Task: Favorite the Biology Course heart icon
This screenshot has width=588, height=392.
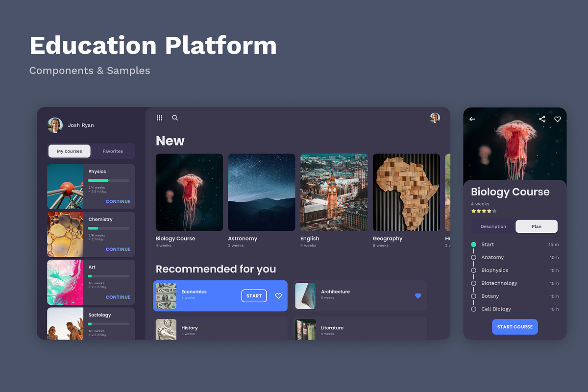Action: point(558,119)
